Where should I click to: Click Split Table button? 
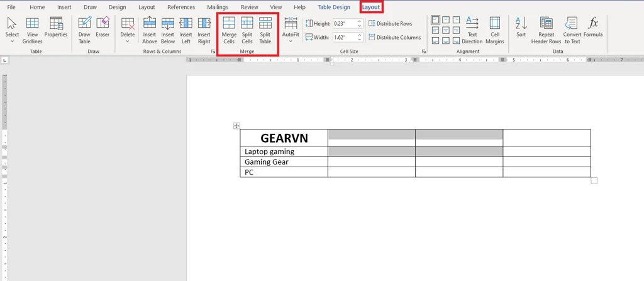point(265,30)
